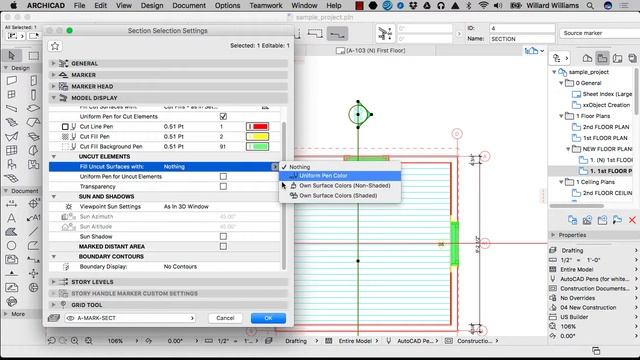Open the View Map icon in Navigator

tap(602, 58)
